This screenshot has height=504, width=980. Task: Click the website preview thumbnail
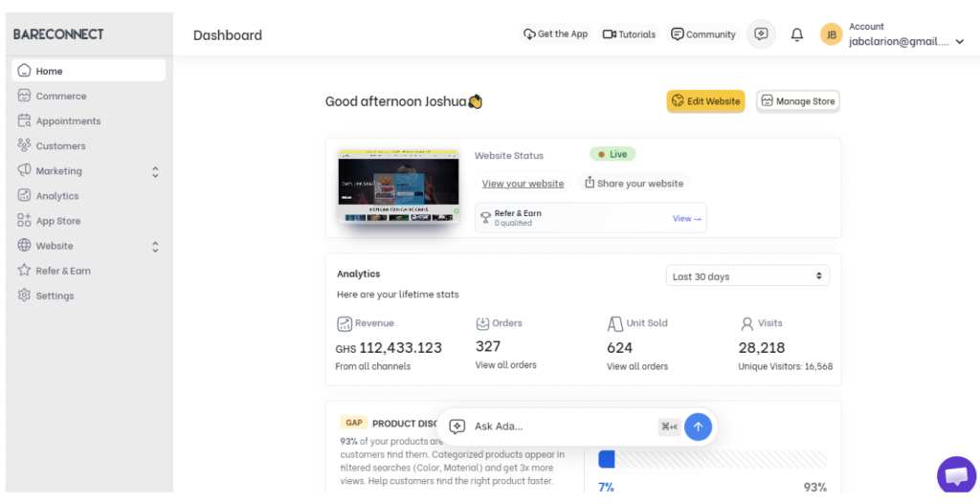[398, 186]
